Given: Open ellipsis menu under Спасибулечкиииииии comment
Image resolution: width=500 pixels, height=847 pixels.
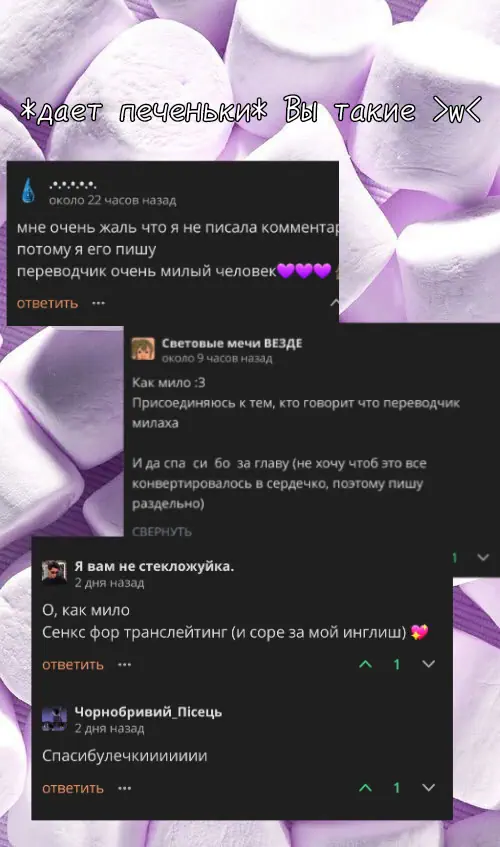Looking at the screenshot, I should pyautogui.click(x=125, y=788).
